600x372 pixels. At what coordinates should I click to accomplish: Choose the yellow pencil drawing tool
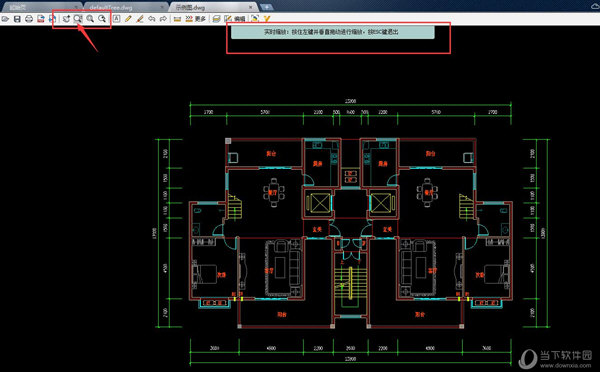click(x=128, y=19)
